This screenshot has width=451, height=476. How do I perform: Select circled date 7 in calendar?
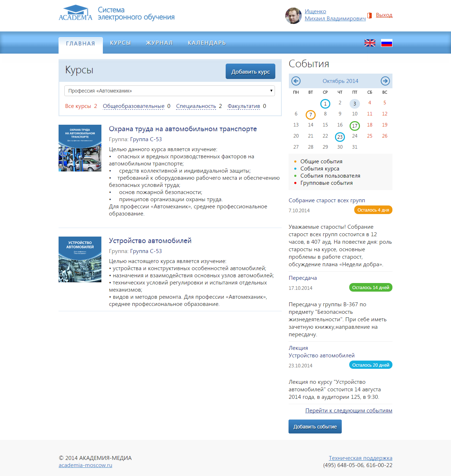click(x=311, y=115)
